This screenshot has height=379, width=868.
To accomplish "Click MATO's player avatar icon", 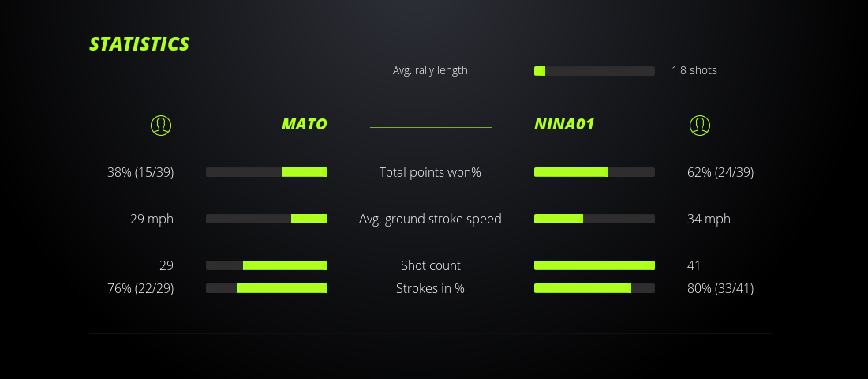I will pyautogui.click(x=161, y=125).
